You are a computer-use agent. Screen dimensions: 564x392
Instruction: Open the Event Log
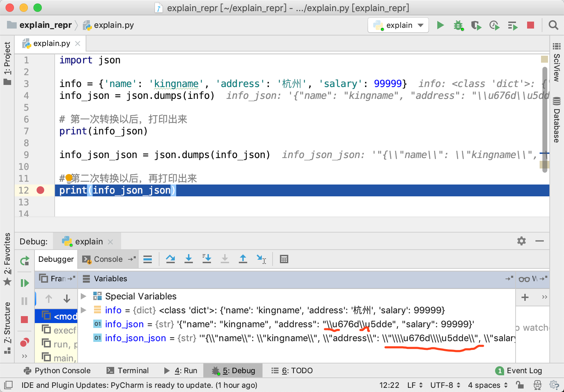[x=519, y=370]
